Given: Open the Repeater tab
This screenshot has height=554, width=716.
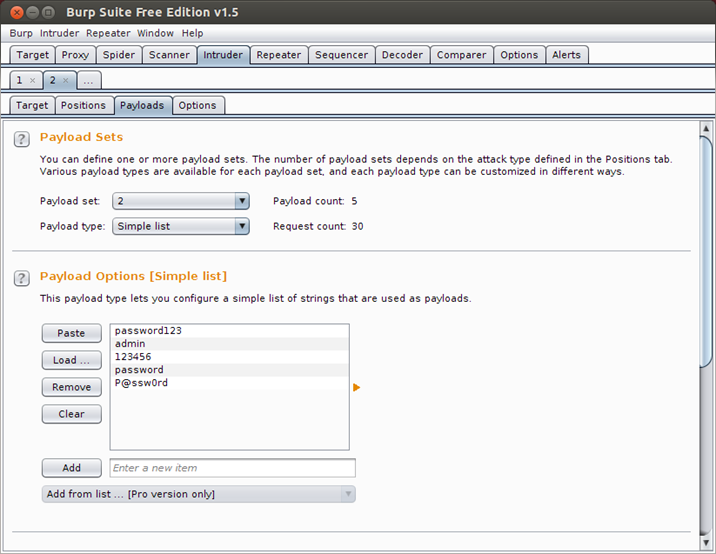Looking at the screenshot, I should coord(278,55).
